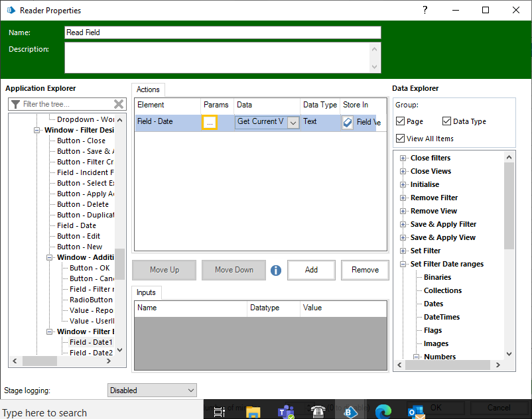Click the Name text field
This screenshot has height=419, width=532.
(223, 32)
